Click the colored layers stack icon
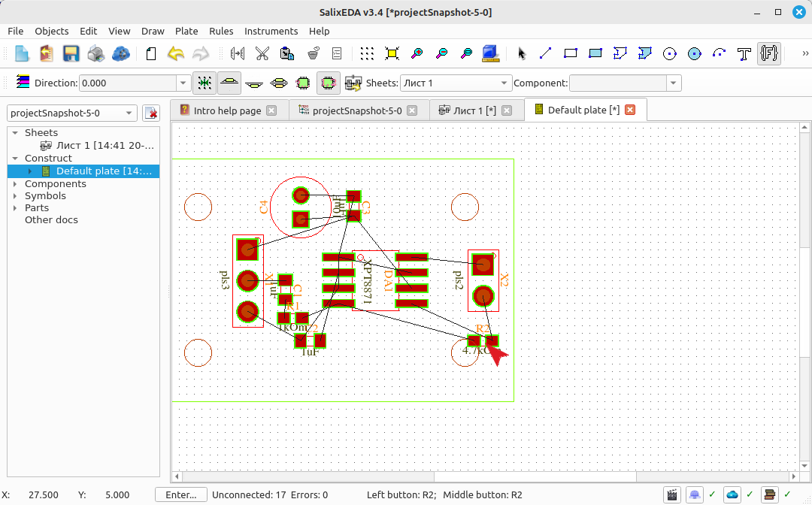The image size is (812, 505). [x=23, y=82]
